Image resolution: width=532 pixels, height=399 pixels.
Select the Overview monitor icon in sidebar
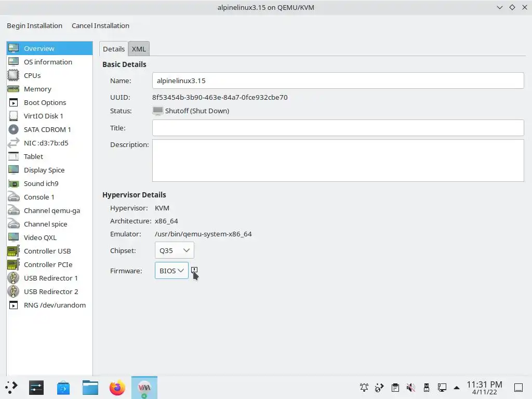14,48
